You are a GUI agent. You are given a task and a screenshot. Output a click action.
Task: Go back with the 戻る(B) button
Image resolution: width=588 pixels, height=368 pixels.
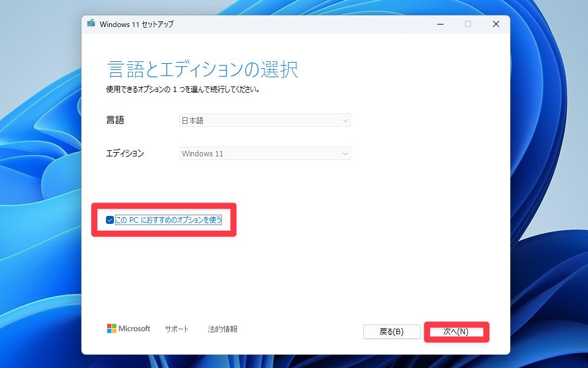[391, 332]
